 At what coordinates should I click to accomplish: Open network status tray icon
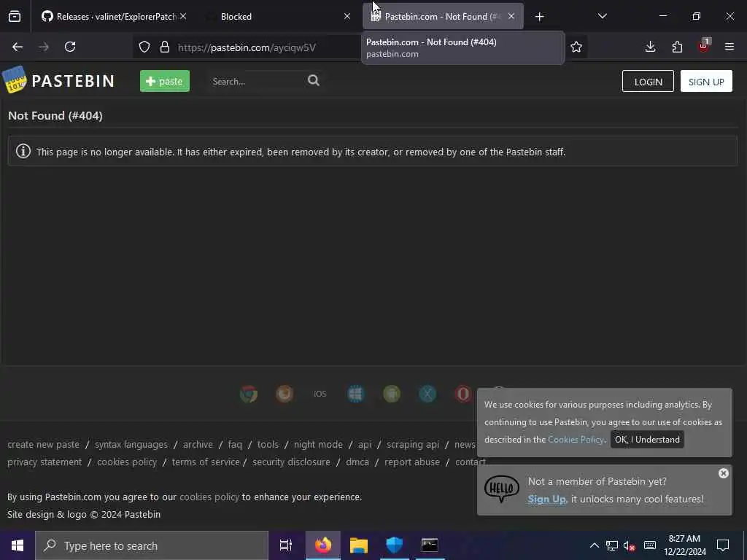coord(612,545)
